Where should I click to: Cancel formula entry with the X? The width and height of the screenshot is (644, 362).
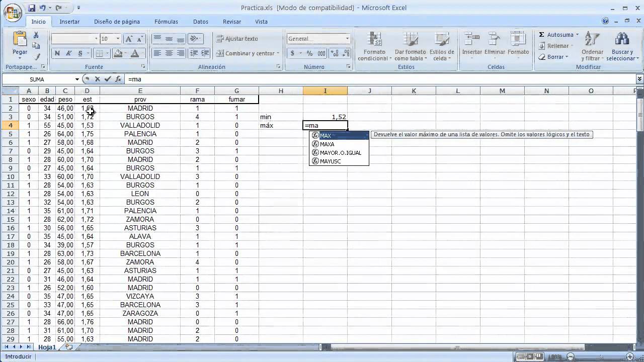click(97, 79)
